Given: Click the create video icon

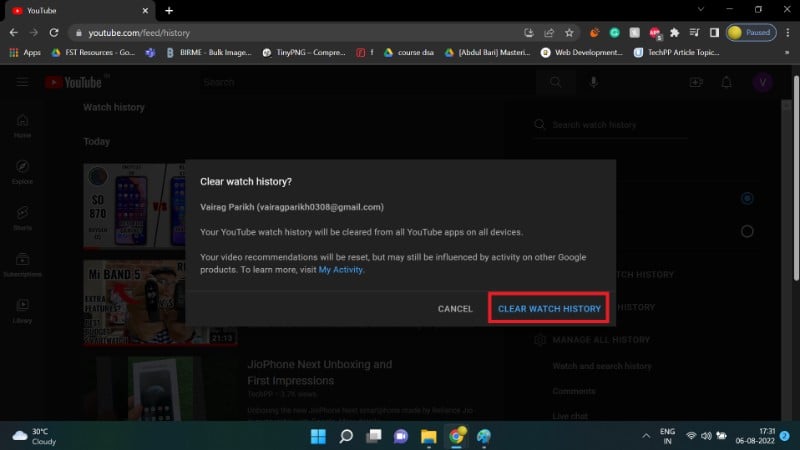Looking at the screenshot, I should [x=696, y=82].
